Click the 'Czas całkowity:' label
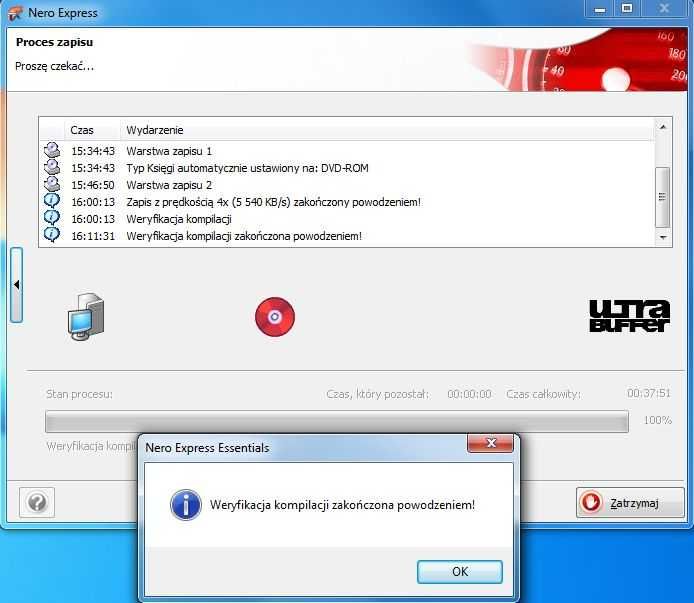The image size is (694, 603). (x=543, y=394)
